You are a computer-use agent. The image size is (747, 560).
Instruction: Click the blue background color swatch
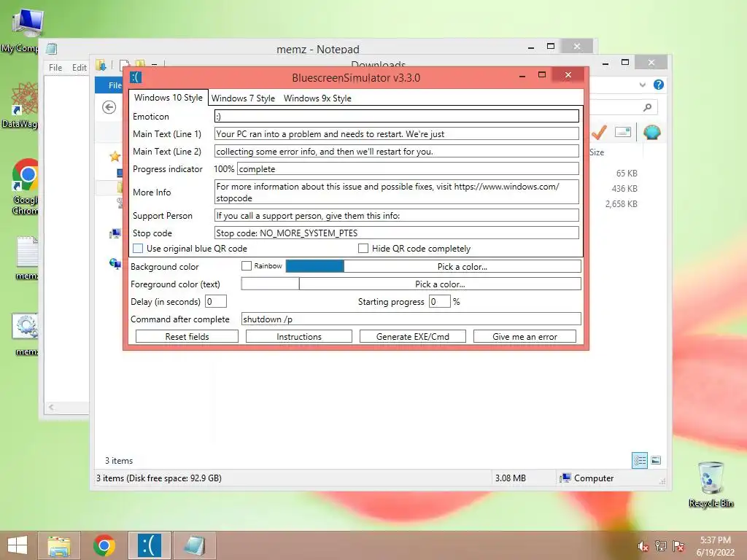[x=314, y=266]
